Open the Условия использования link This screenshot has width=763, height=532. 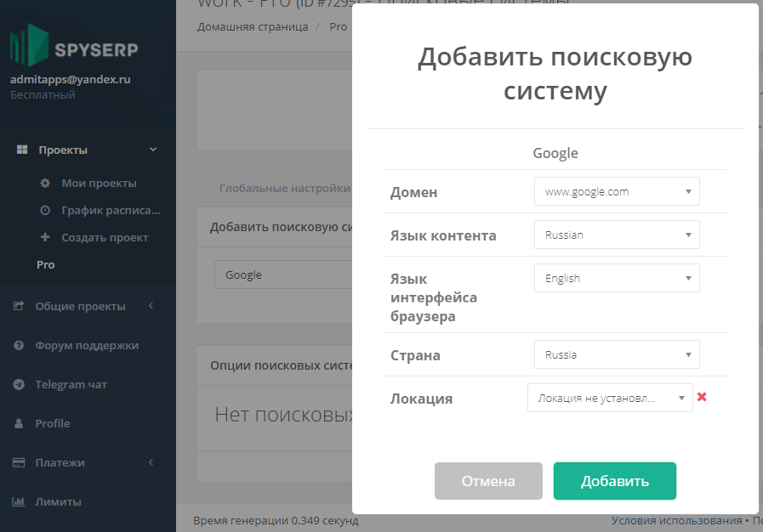676,520
